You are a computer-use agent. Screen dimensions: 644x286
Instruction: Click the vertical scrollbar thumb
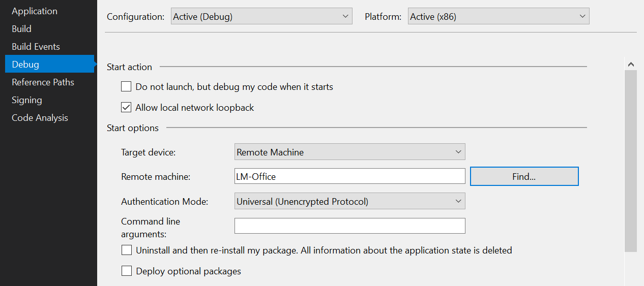631,160
